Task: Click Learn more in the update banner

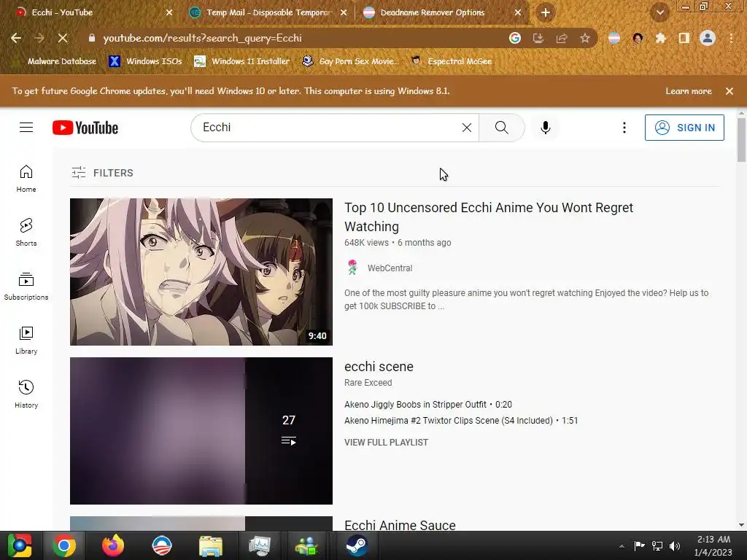Action: click(x=688, y=91)
